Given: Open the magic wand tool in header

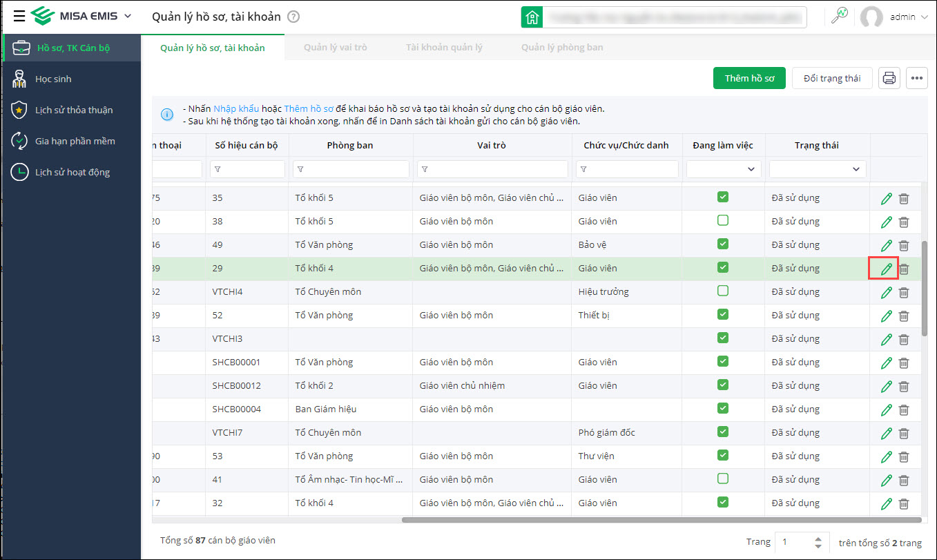Looking at the screenshot, I should (840, 16).
